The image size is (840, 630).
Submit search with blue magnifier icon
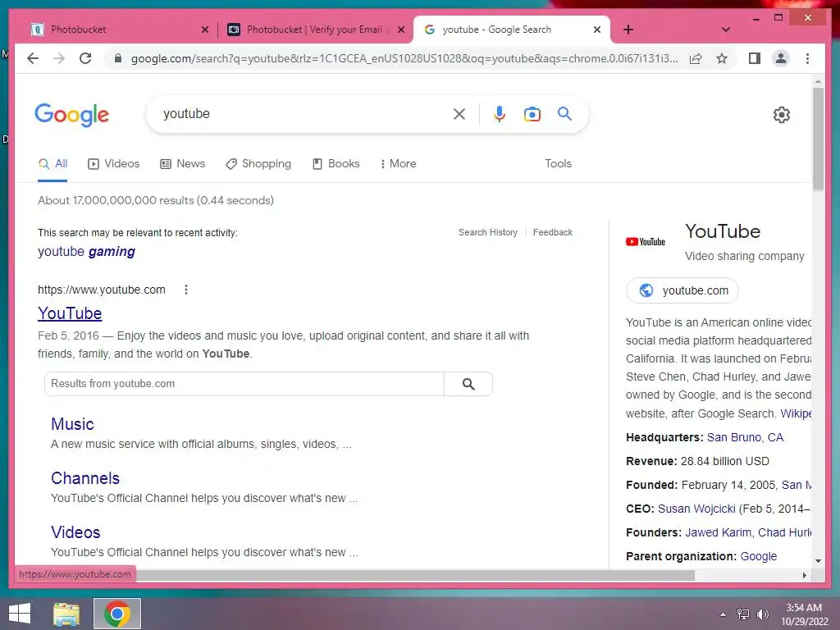coord(564,114)
